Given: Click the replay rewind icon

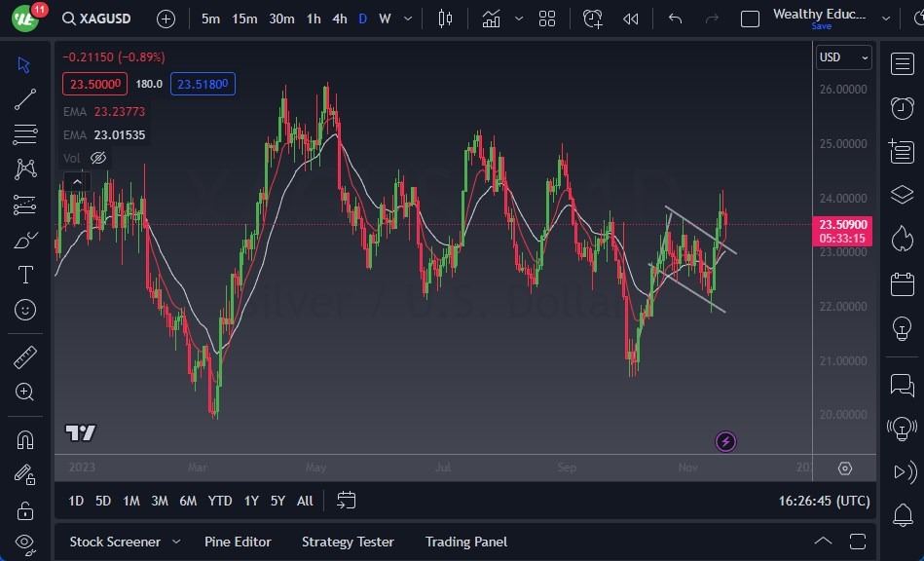Looking at the screenshot, I should click(631, 19).
